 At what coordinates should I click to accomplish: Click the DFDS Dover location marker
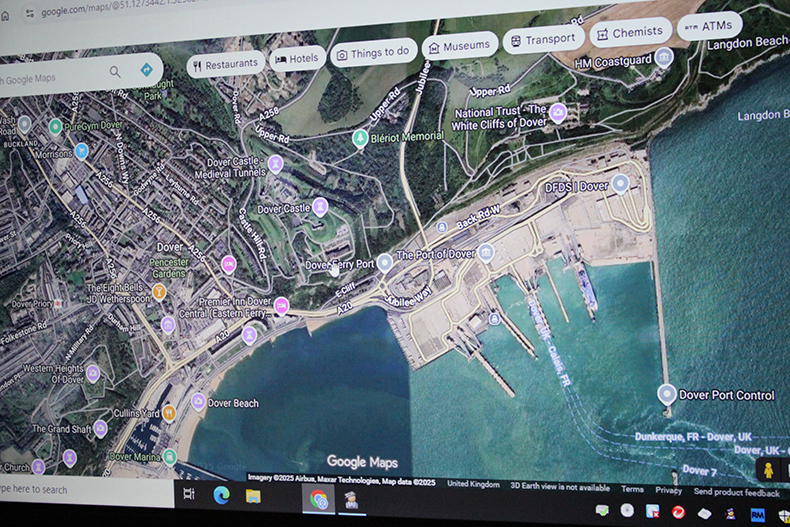[x=620, y=183]
